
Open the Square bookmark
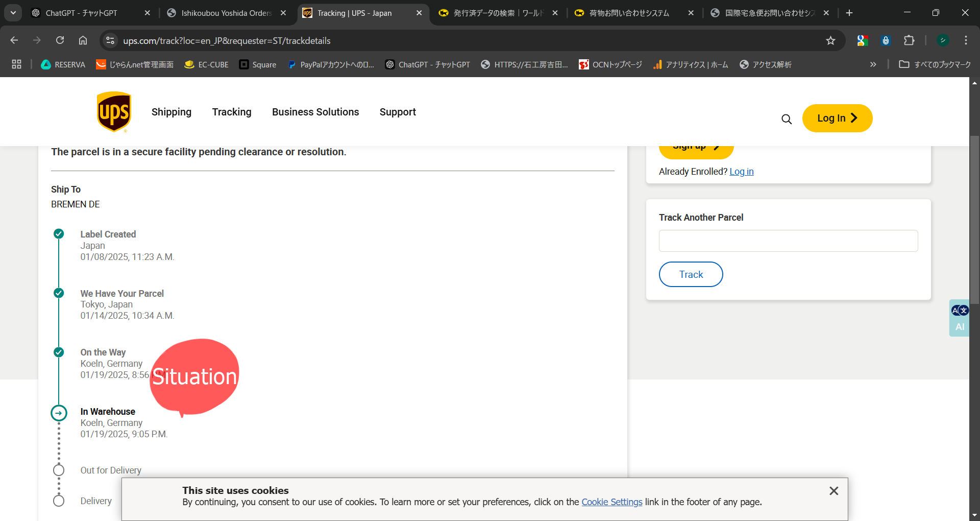pos(258,64)
